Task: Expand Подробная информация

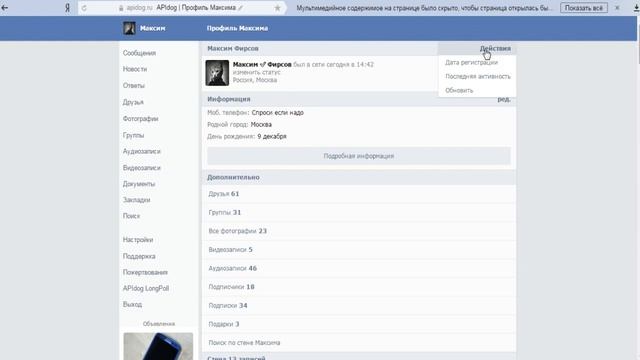Action: pyautogui.click(x=359, y=156)
